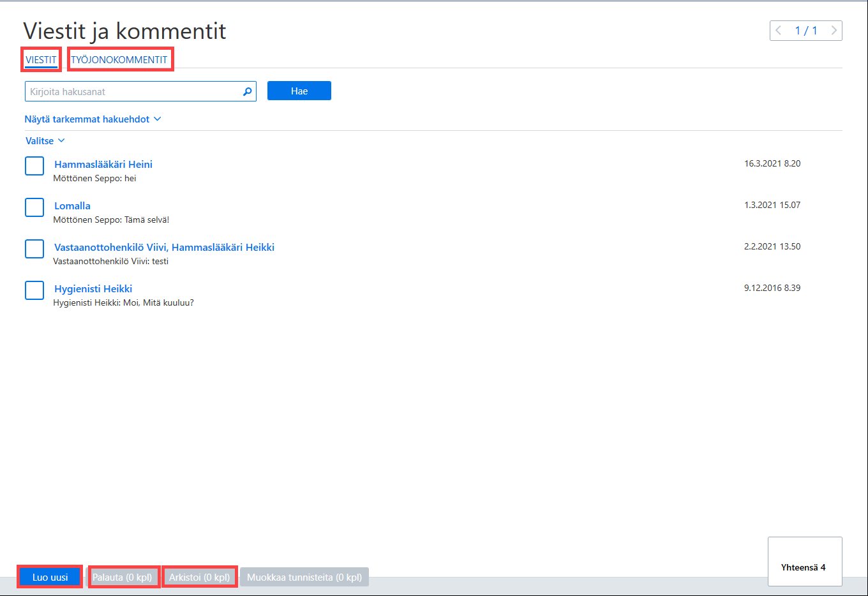The width and height of the screenshot is (868, 596).
Task: Open the Lomalla message thread
Action: (72, 206)
